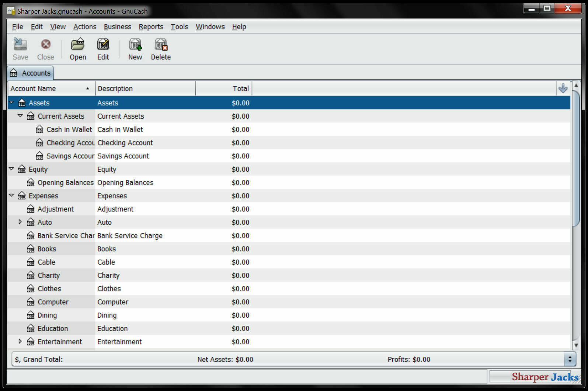
Task: Select the Entertainment description cell
Action: click(119, 342)
